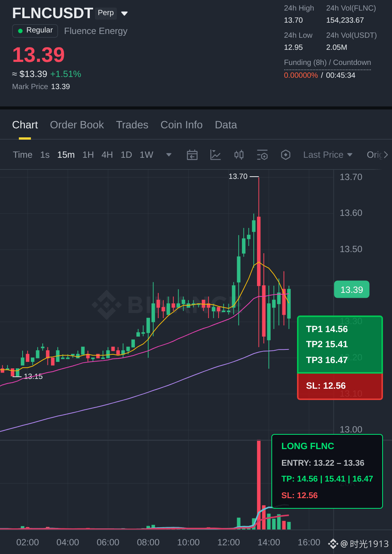Open the Trades tab
Screen dimensions: 392x554
[132, 125]
